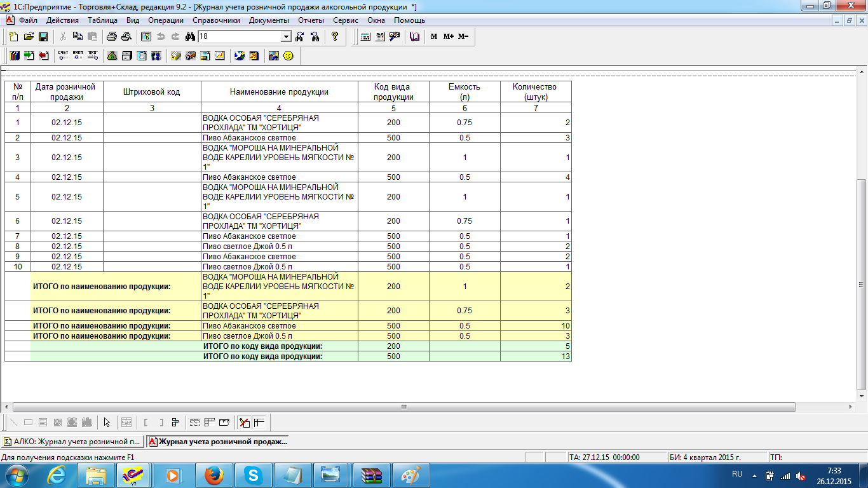Image resolution: width=868 pixels, height=488 pixels.
Task: Toggle the grid display icon with red cross
Action: 244,423
